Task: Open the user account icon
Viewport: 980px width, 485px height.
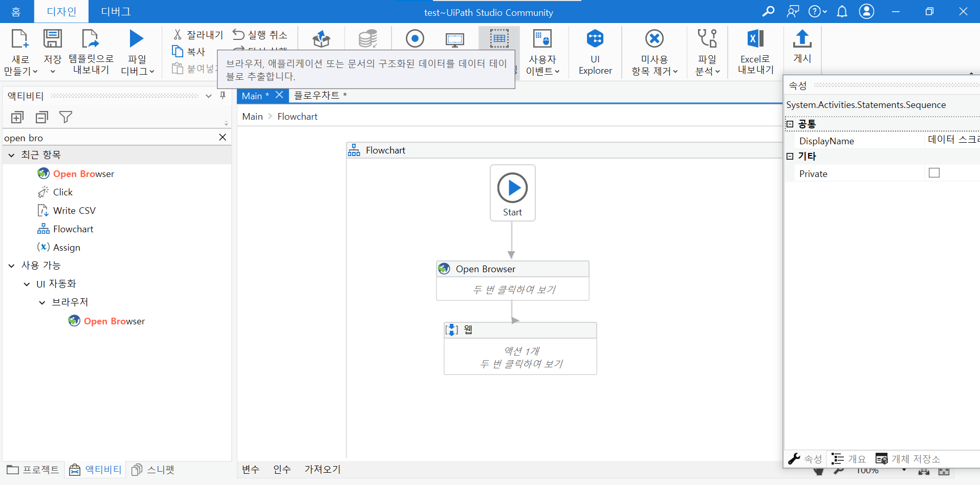Action: pyautogui.click(x=866, y=11)
